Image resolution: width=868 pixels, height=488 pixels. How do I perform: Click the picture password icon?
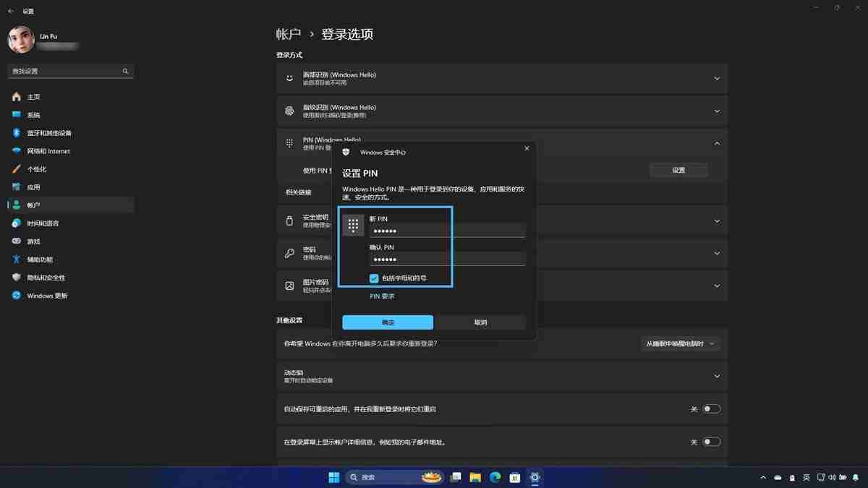pyautogui.click(x=290, y=286)
